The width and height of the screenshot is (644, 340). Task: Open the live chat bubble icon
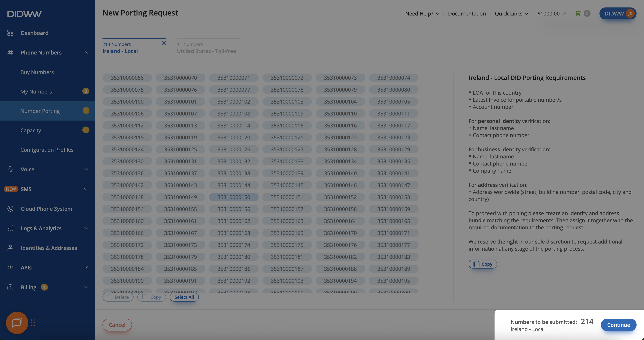(x=17, y=323)
